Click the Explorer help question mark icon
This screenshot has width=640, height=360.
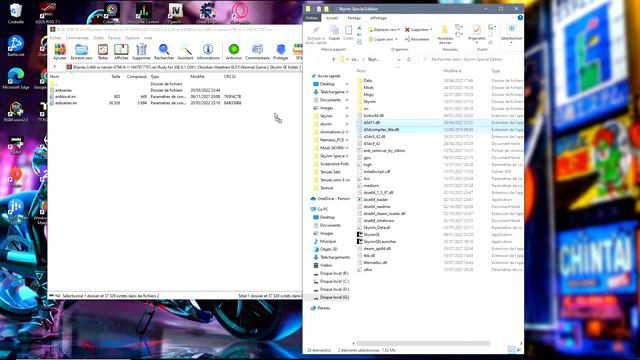tap(520, 18)
